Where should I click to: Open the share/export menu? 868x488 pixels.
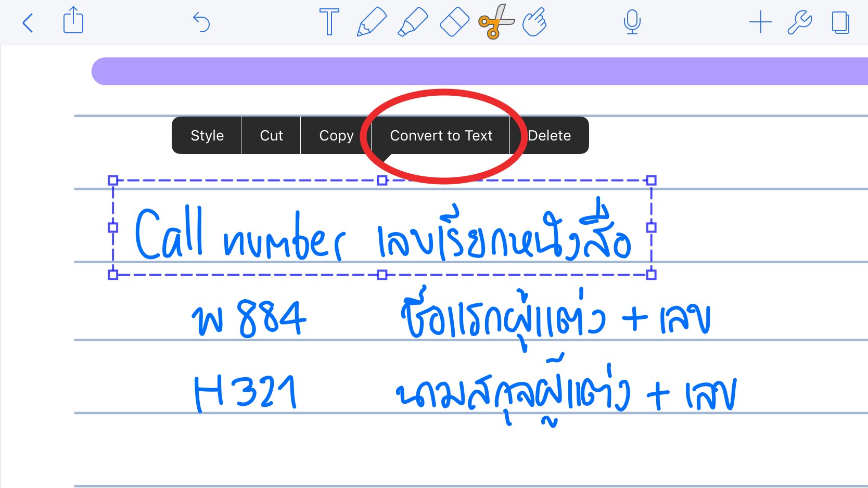[x=73, y=21]
